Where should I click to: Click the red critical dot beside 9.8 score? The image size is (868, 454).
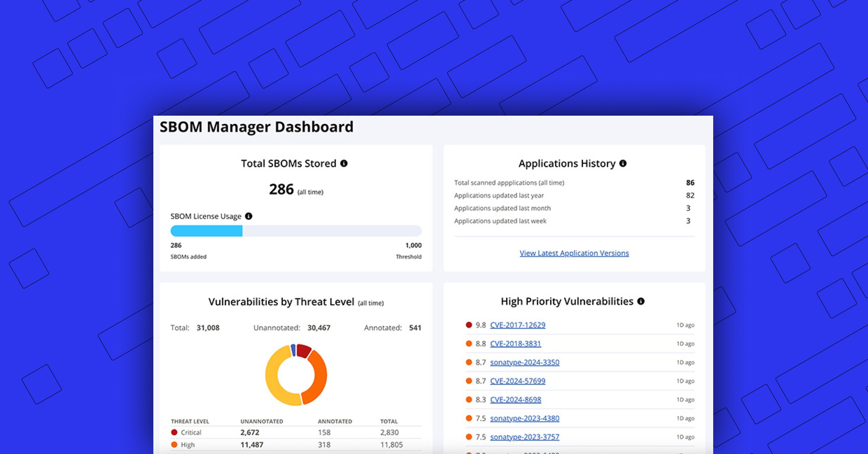[x=469, y=325]
